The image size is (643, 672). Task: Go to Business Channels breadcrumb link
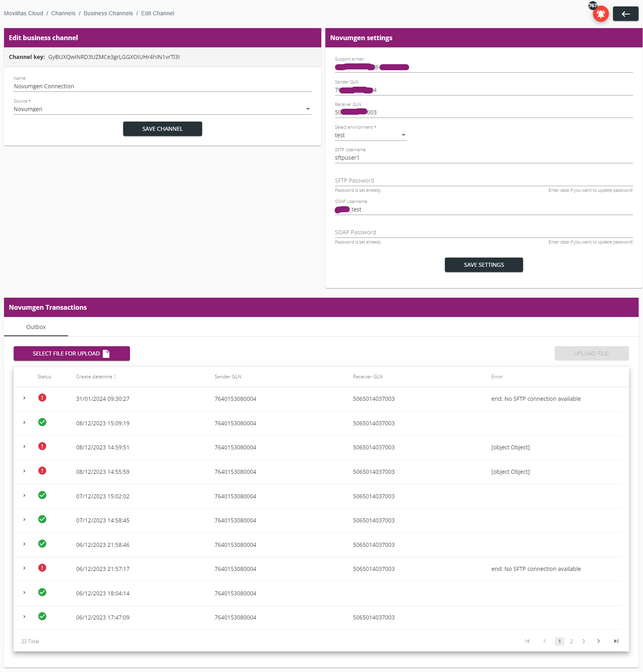[108, 13]
